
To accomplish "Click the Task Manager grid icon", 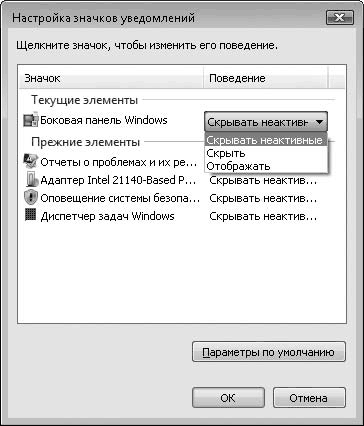I will (31, 215).
